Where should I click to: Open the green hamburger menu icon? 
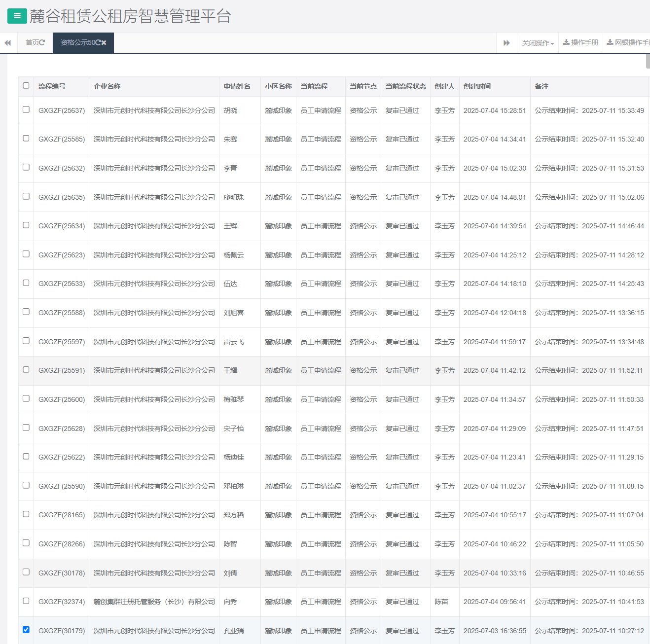tap(17, 16)
